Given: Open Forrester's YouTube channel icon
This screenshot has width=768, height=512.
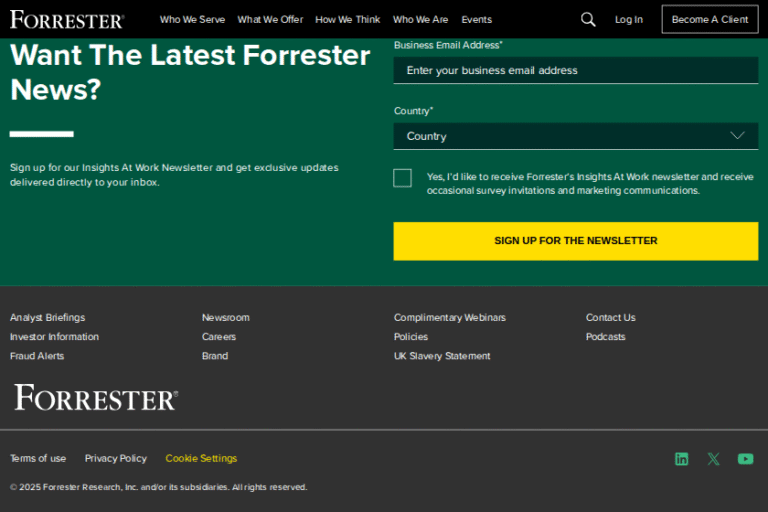Looking at the screenshot, I should coord(745,459).
